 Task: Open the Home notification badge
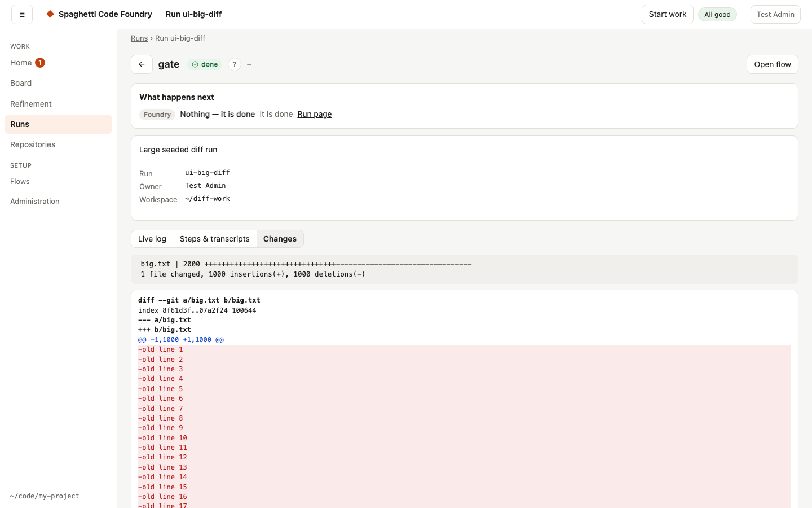tap(40, 63)
